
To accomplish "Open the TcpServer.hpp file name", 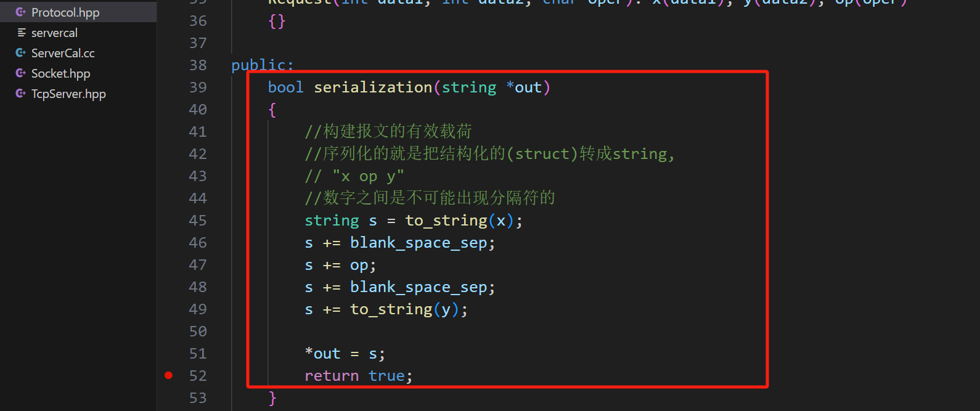I will [68, 94].
